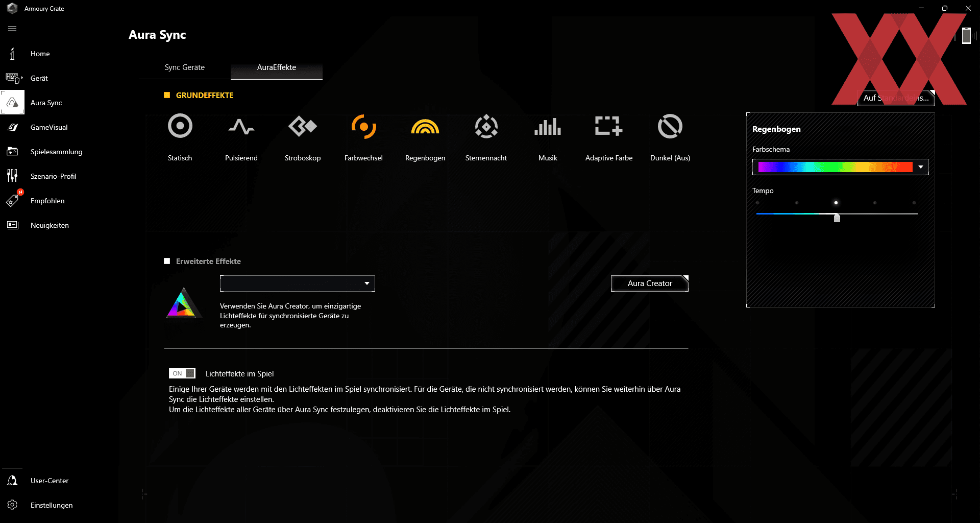Click the Erweiterte Effekte section heading
This screenshot has height=523, width=980.
208,261
